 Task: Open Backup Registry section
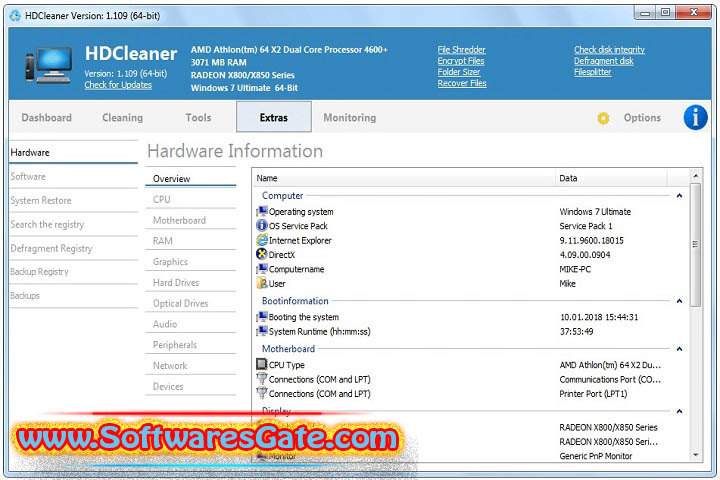pos(73,271)
